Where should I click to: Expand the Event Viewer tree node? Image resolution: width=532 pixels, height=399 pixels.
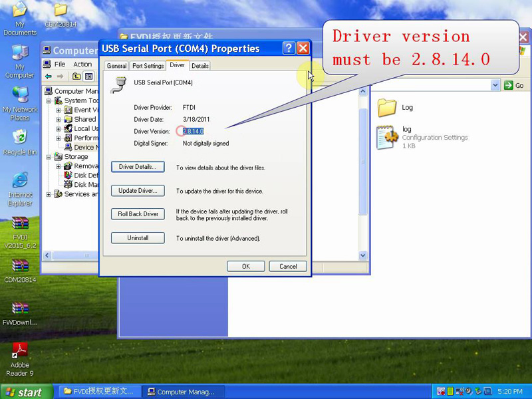click(59, 110)
